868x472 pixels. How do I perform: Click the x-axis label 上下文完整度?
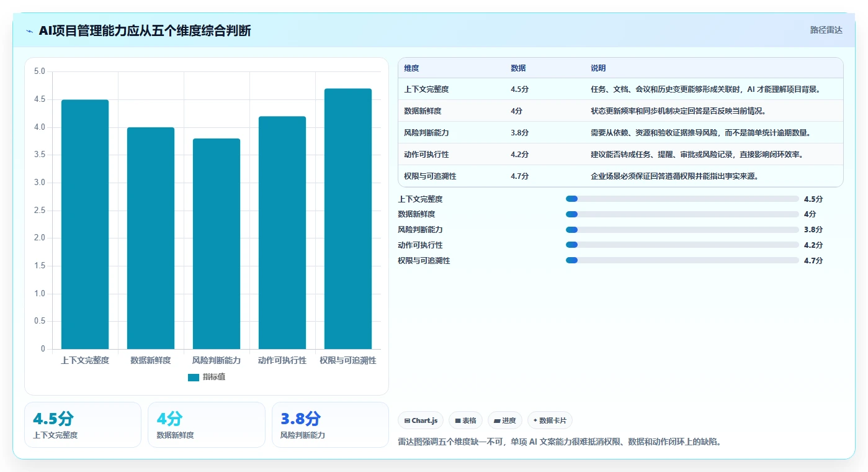pyautogui.click(x=85, y=360)
